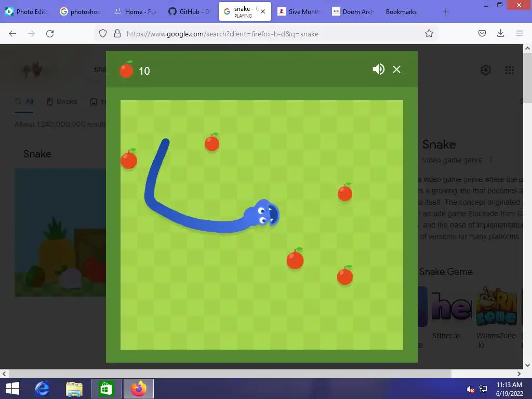Click scroll-down arrow on vertical scrollbar

(527, 365)
